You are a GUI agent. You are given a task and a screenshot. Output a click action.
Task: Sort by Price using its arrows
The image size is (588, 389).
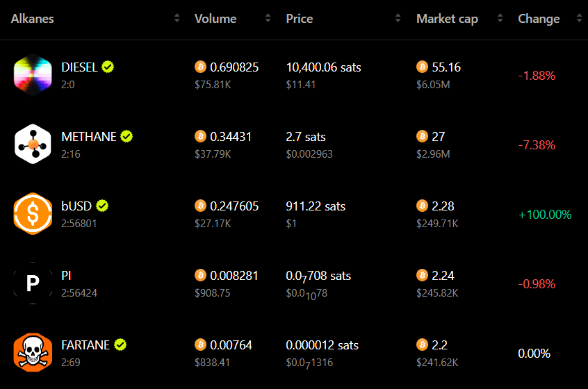click(x=398, y=18)
